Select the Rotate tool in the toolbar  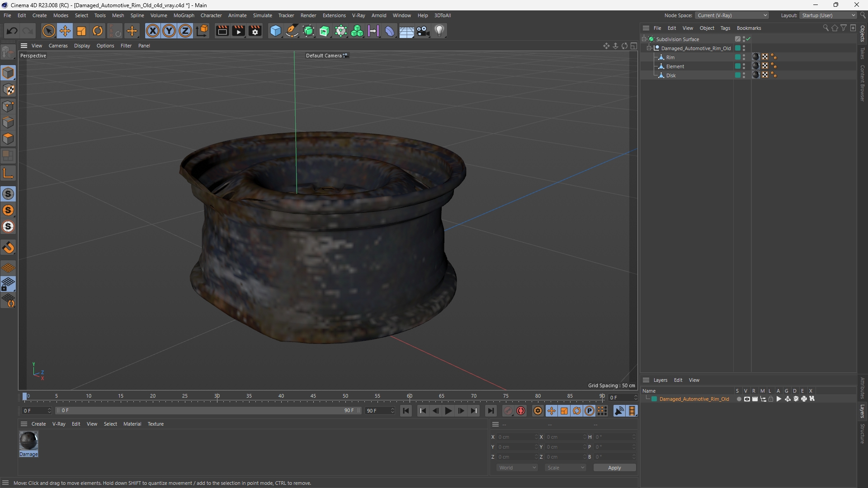[x=98, y=31]
